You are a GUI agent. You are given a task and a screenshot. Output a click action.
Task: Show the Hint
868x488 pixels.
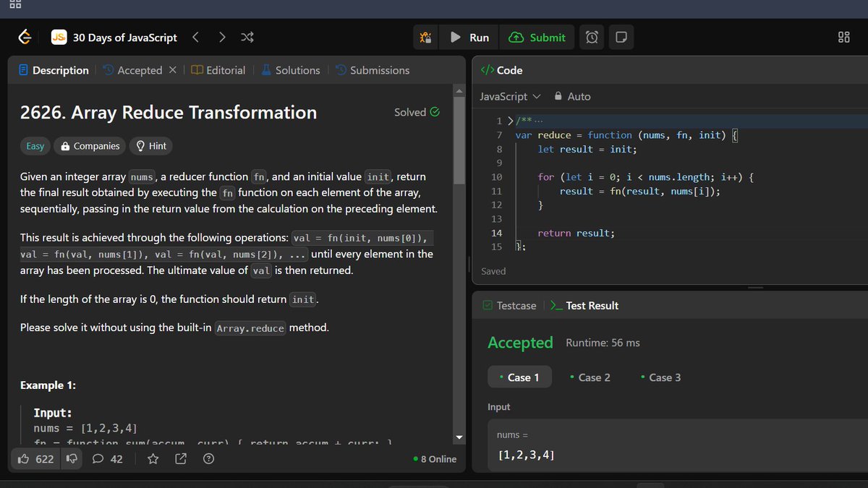151,146
